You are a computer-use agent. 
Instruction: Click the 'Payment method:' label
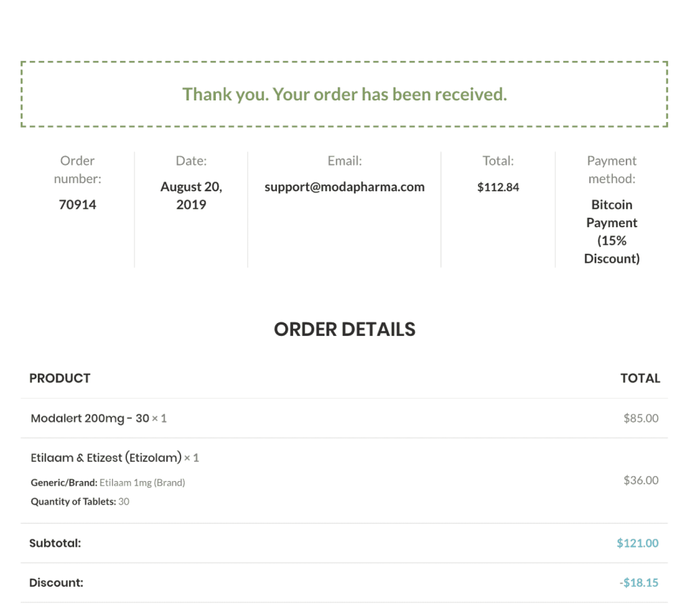point(611,170)
